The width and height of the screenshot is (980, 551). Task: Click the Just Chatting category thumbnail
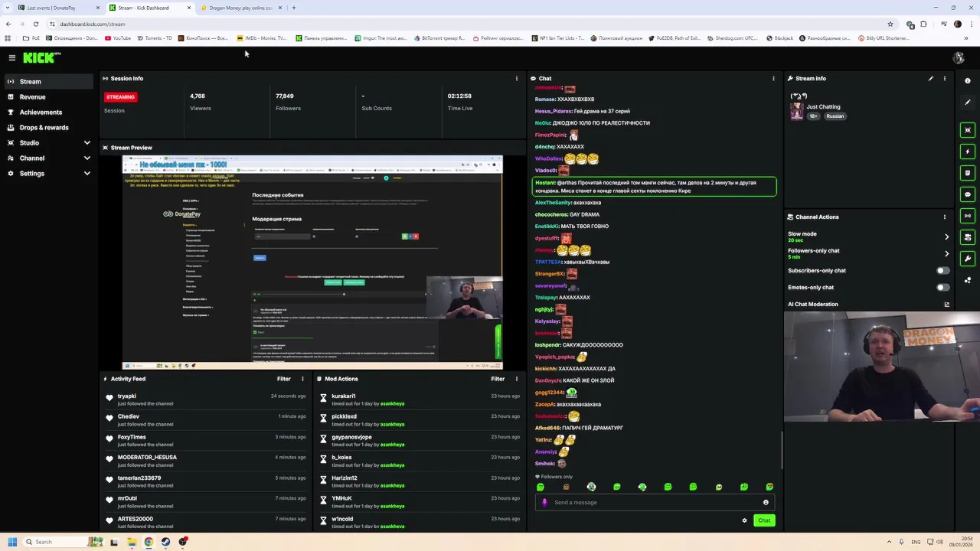coord(797,111)
